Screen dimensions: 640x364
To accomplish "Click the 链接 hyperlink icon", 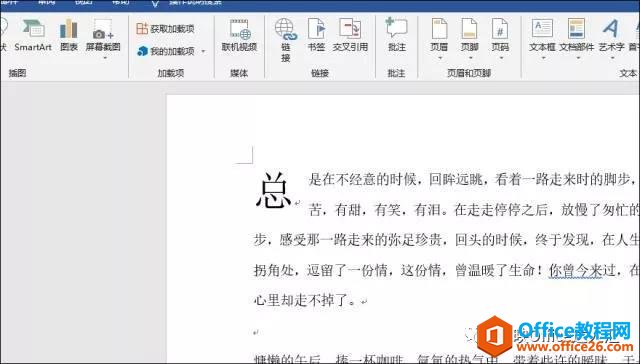I will tap(286, 40).
